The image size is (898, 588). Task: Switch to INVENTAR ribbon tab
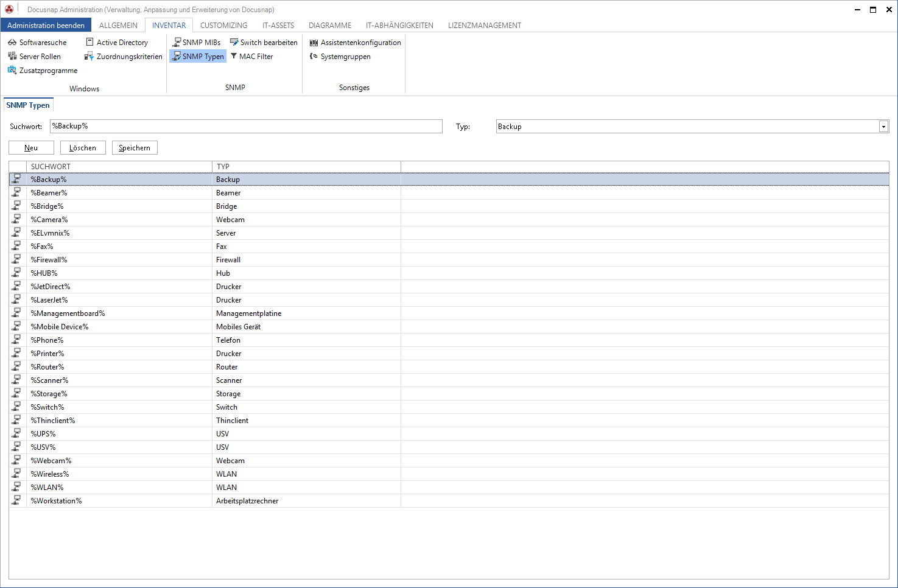click(x=169, y=26)
